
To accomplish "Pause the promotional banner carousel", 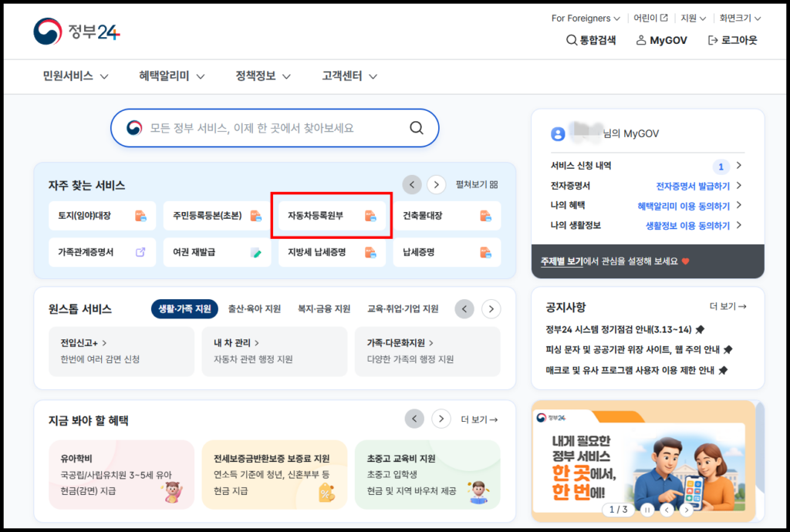I will coord(647,510).
